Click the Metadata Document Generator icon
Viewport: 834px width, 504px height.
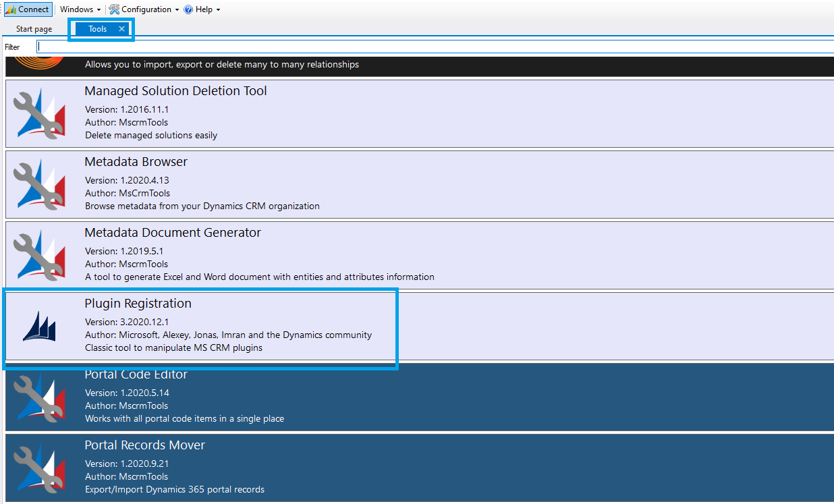tap(39, 255)
